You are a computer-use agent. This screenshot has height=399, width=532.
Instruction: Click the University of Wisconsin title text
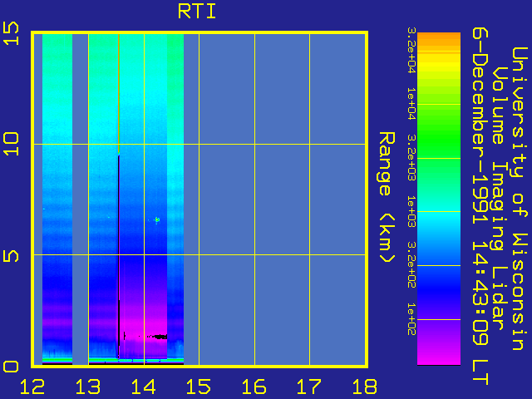520,199
